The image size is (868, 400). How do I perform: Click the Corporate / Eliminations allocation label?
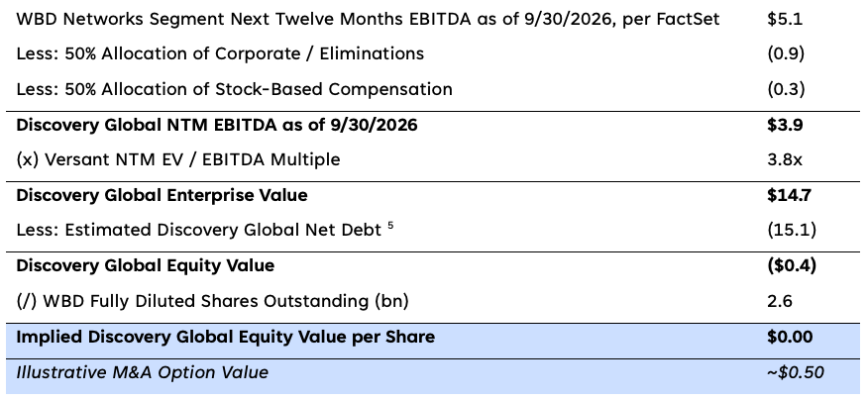[220, 53]
